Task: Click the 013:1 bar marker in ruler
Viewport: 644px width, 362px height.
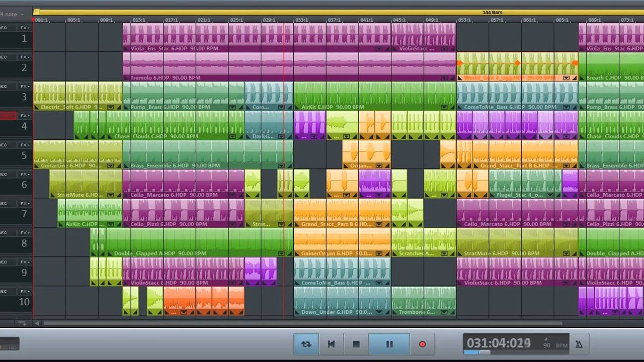Action: pos(138,20)
